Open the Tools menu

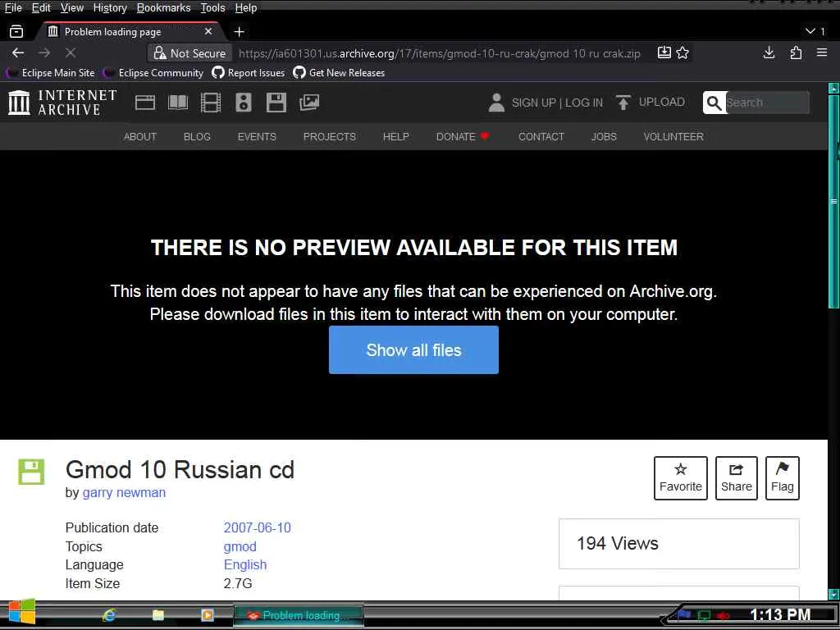212,7
